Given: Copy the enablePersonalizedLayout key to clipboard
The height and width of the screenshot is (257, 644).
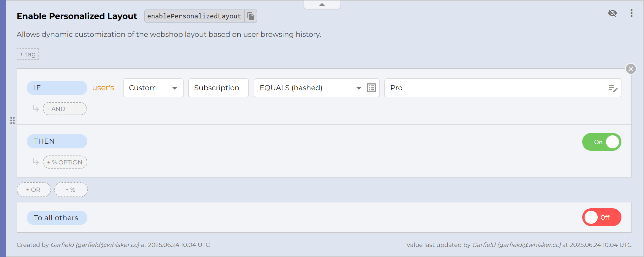Looking at the screenshot, I should pyautogui.click(x=251, y=16).
